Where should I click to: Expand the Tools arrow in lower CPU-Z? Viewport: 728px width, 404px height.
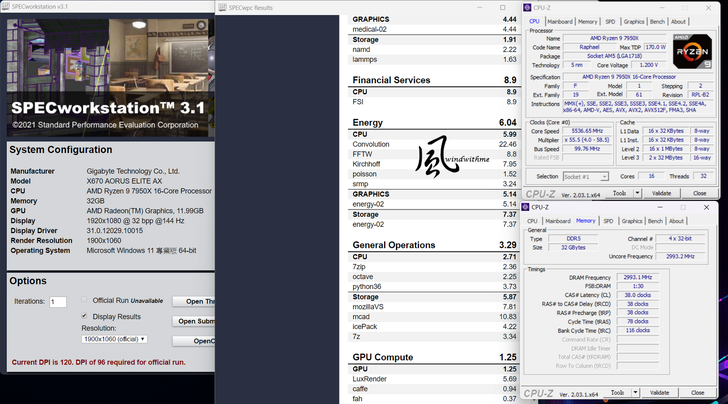(635, 392)
